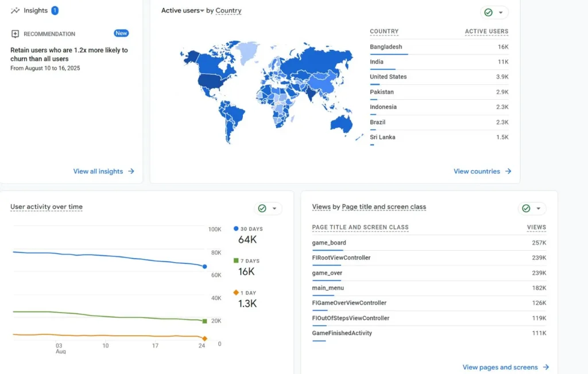Click United States on the world map

tap(212, 81)
